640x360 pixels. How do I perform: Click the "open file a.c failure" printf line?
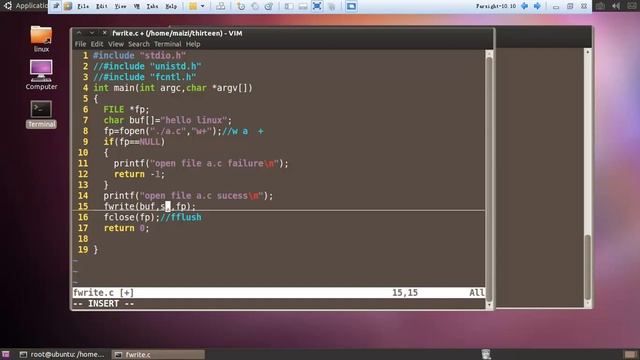[201, 163]
